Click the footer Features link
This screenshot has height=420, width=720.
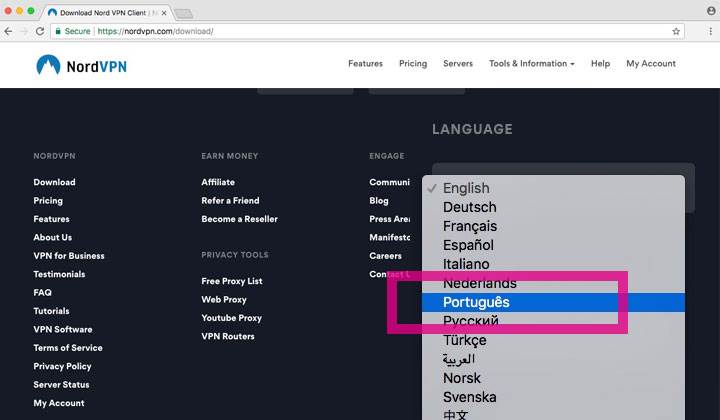point(51,219)
